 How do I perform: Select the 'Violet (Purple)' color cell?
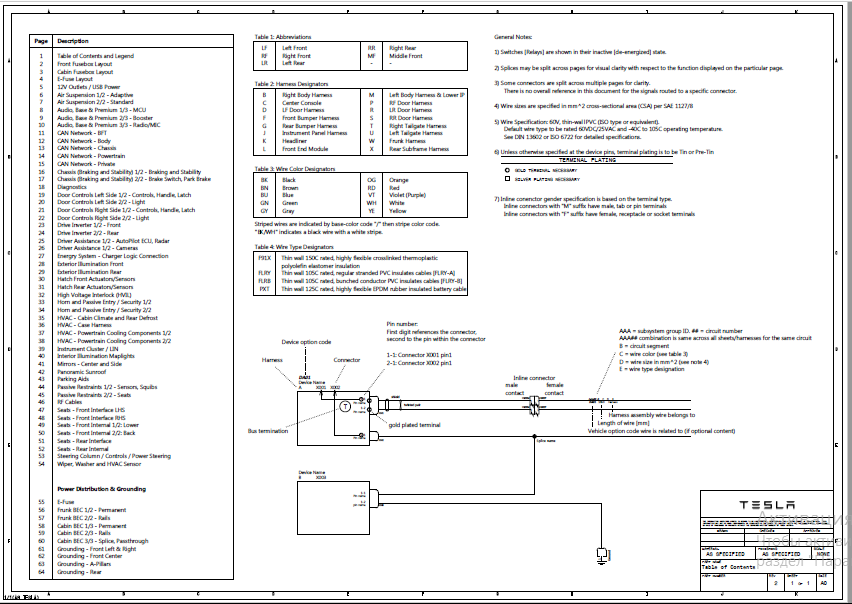pyautogui.click(x=408, y=195)
